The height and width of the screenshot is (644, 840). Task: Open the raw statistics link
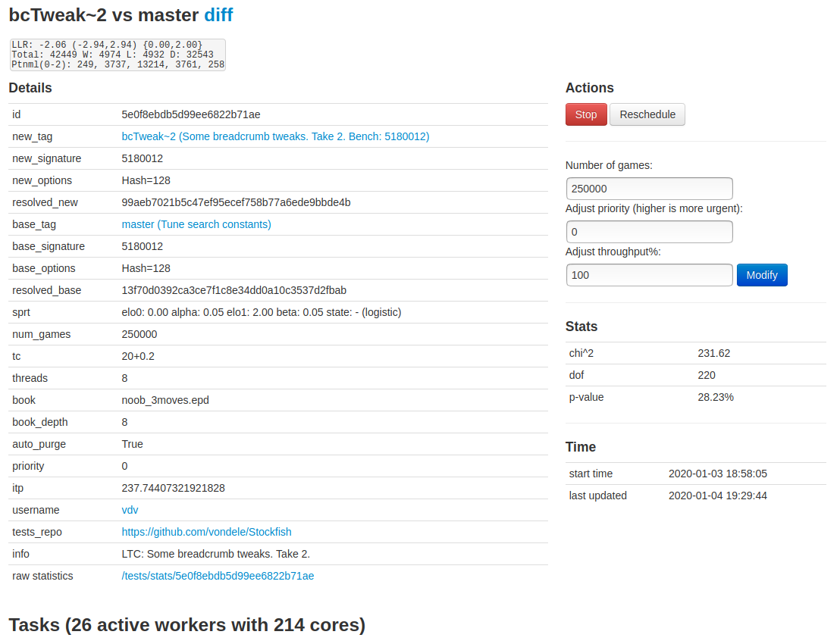pyautogui.click(x=217, y=576)
